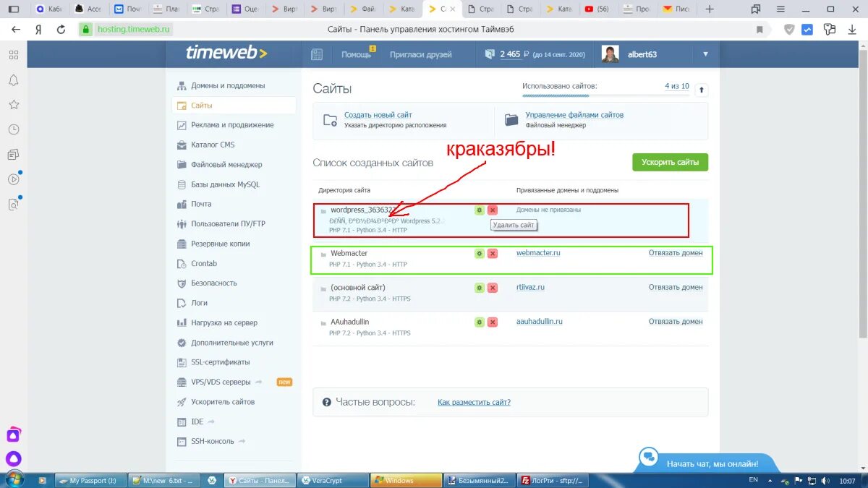Click the 4 из 10 sites used link
Screen dimensions: 868x488
[677, 86]
